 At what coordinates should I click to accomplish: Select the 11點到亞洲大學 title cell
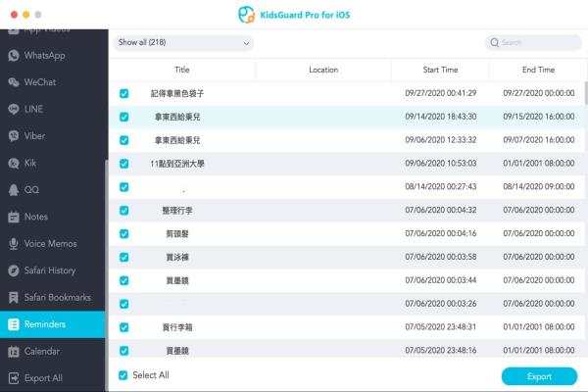pyautogui.click(x=177, y=164)
